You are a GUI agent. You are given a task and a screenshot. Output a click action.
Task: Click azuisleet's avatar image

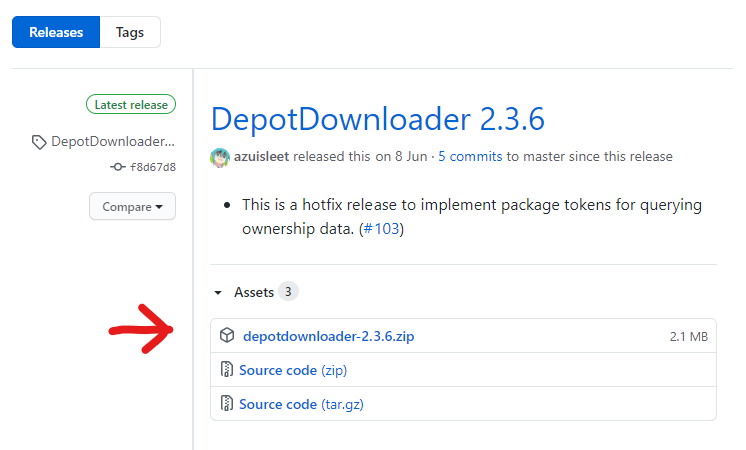coord(220,157)
